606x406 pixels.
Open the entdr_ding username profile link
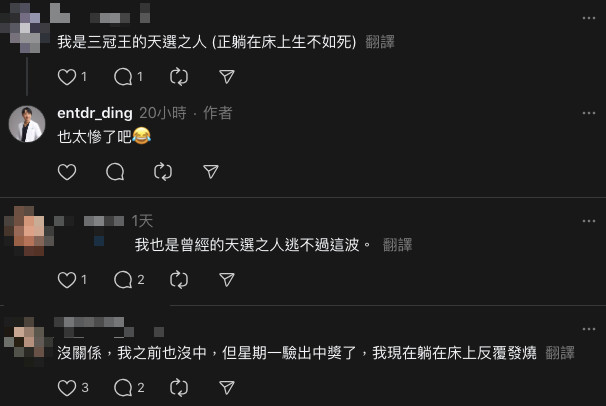coord(95,113)
